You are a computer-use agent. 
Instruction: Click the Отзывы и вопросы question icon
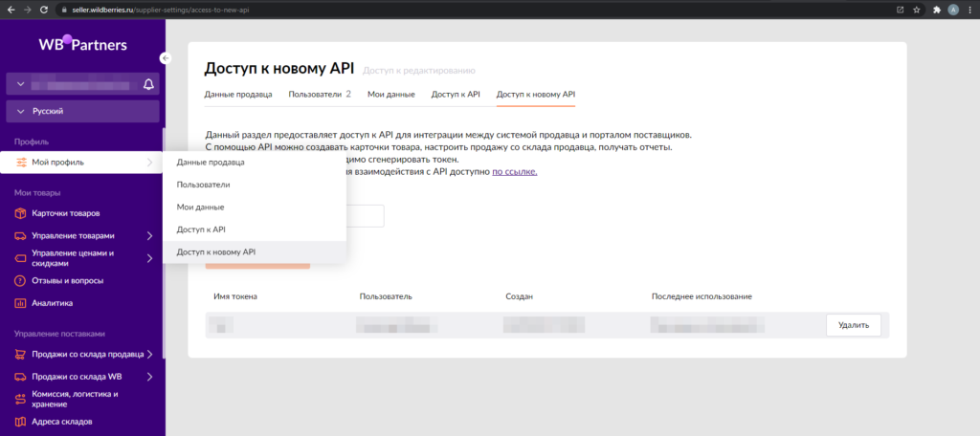pyautogui.click(x=21, y=281)
